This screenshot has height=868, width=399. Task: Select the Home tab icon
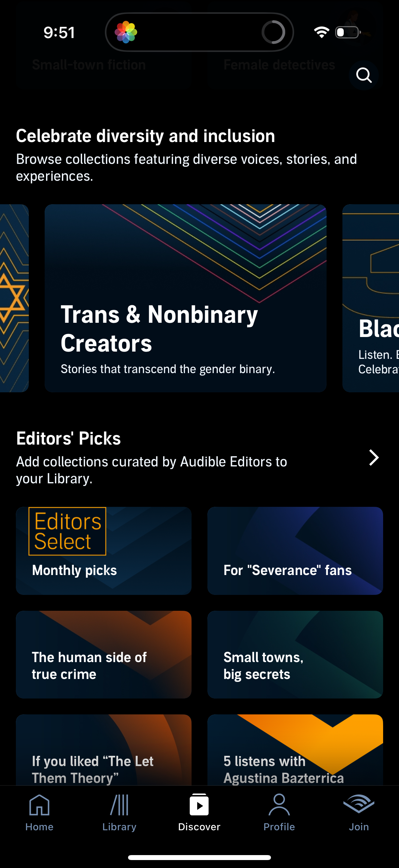point(40,807)
